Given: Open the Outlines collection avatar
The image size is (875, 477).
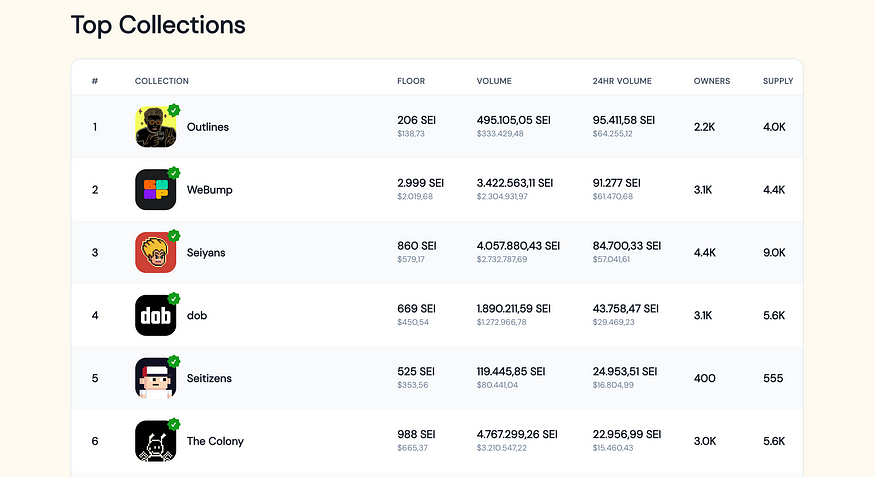Looking at the screenshot, I should tap(156, 127).
